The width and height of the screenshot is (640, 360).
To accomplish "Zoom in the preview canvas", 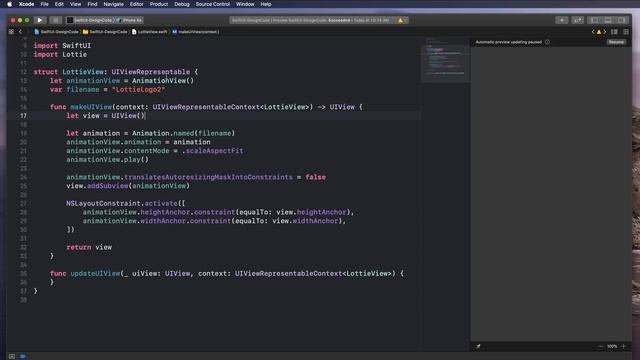I will [x=623, y=347].
